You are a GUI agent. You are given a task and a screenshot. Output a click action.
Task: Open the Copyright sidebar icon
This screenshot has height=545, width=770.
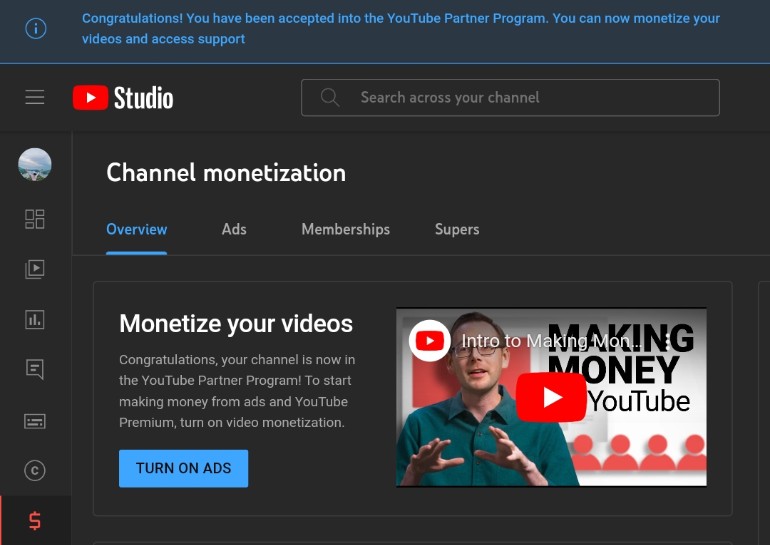35,470
